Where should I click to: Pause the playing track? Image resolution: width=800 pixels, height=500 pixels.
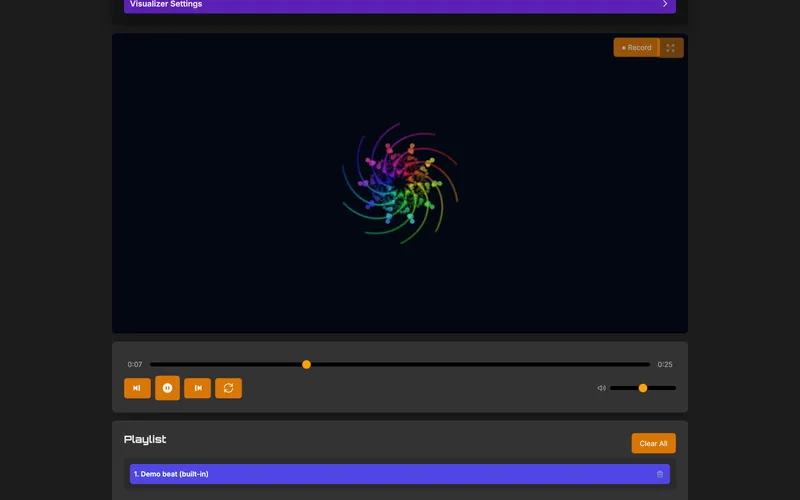(x=167, y=388)
